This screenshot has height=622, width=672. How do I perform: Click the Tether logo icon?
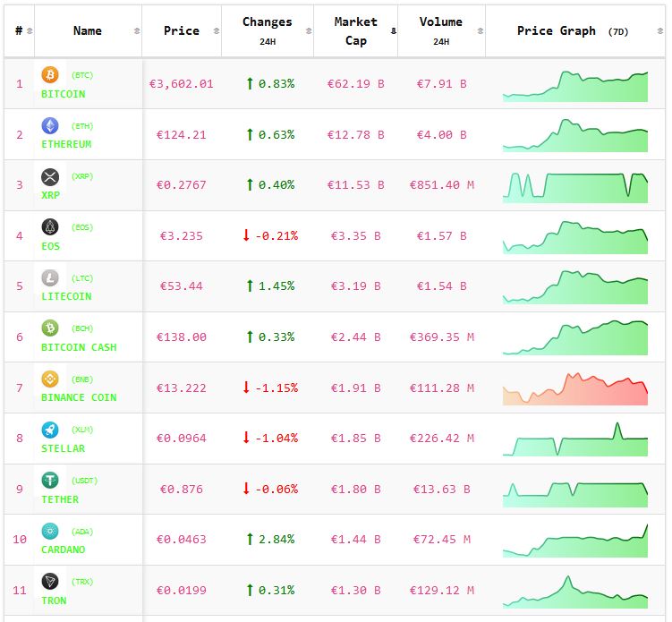tap(50, 481)
